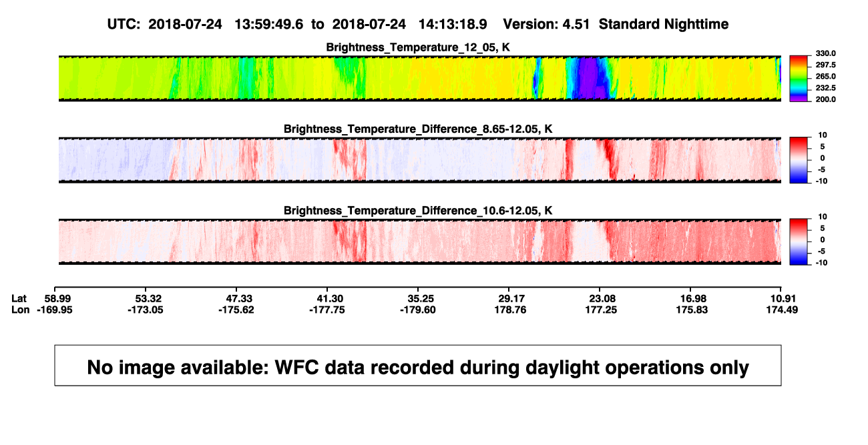The width and height of the screenshot is (868, 445).
Task: Click longitude value 177.25
Action: [x=600, y=310]
